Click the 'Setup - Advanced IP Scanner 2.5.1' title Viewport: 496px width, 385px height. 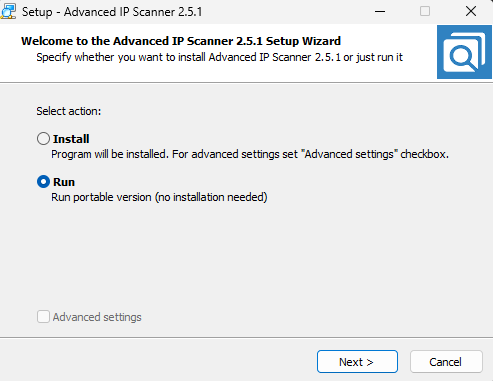(112, 12)
